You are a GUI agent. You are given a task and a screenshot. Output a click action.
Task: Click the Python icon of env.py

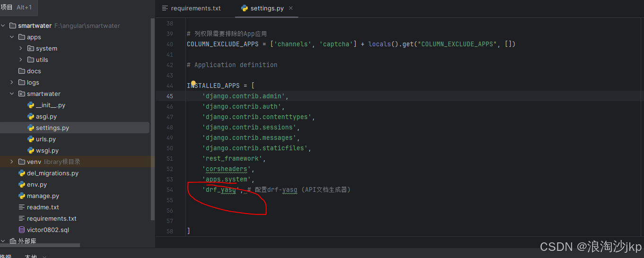[x=21, y=184]
